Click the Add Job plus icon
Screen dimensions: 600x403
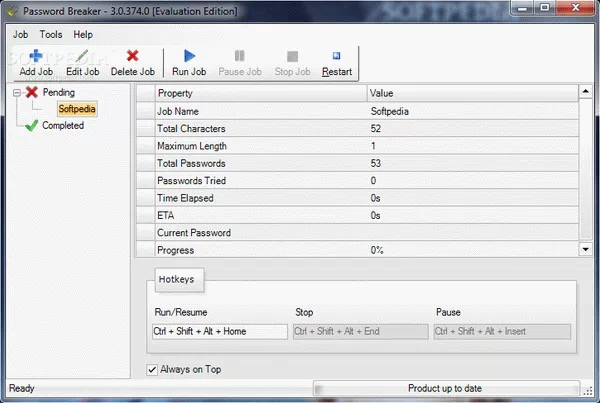(36, 56)
